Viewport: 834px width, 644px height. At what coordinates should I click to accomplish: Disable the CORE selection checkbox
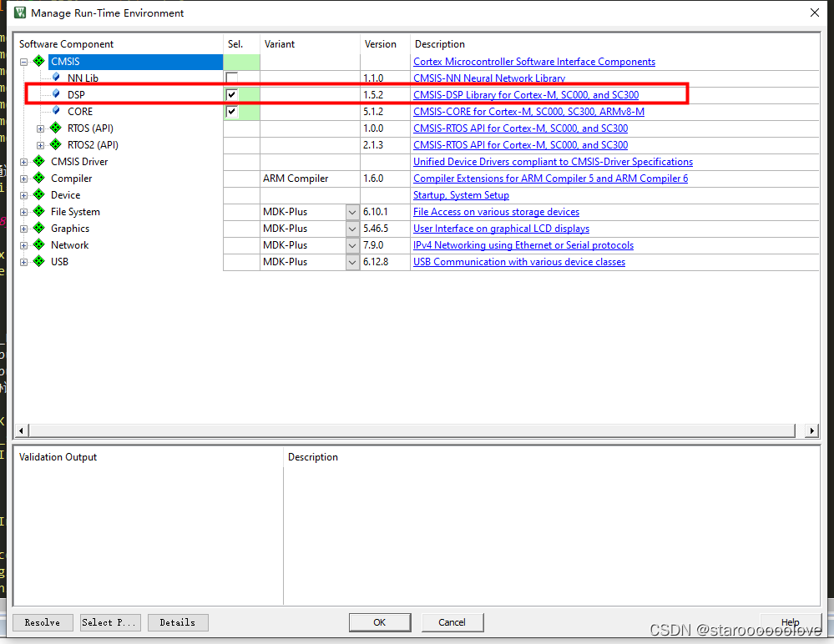pos(231,111)
